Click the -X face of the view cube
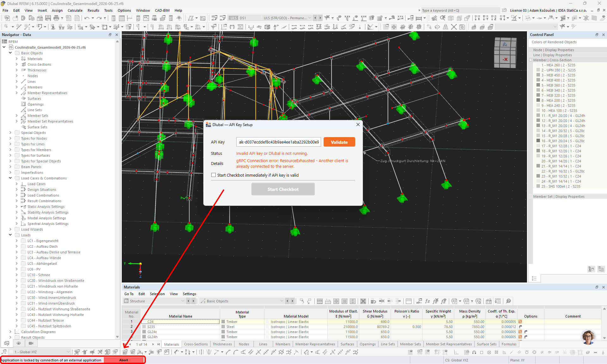The image size is (607, 364). 505,59
